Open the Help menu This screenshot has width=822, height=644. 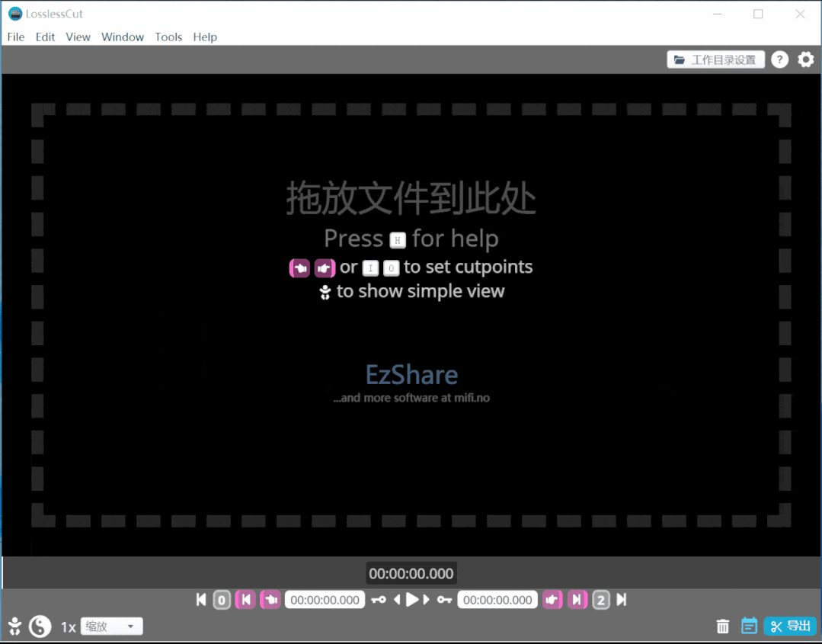click(205, 37)
